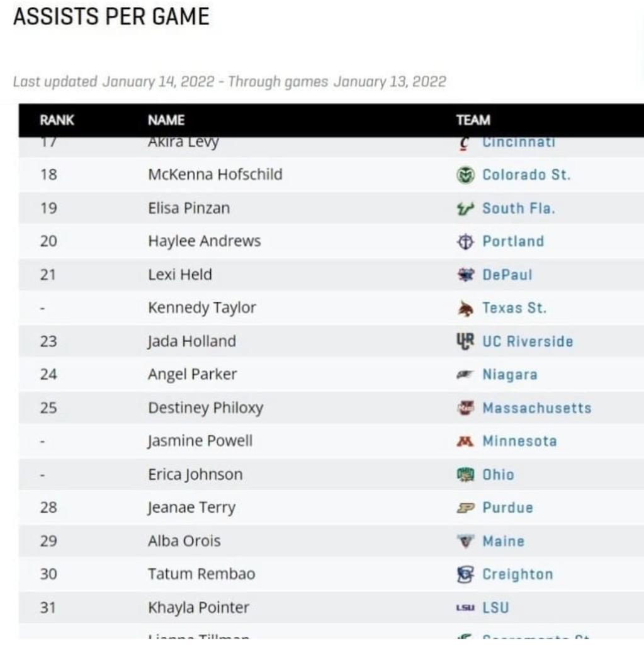Open the Massachusetts team link
This screenshot has width=644, height=645.
coord(536,408)
